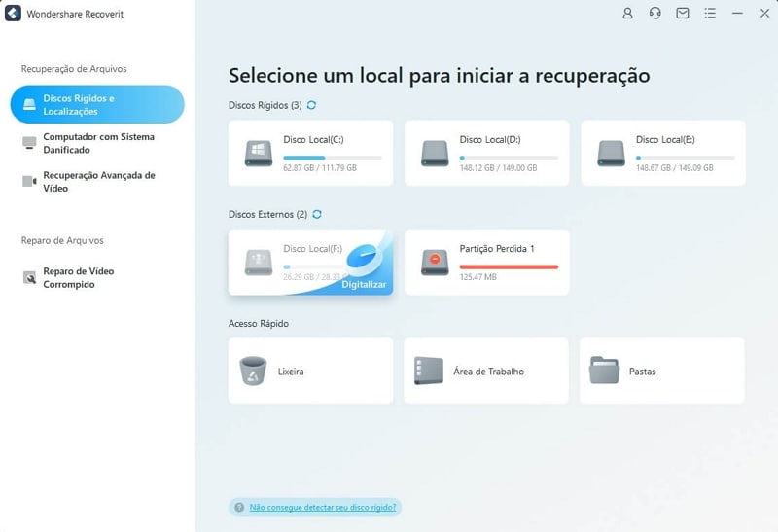Click the Partição Perdida 1 red usage bar
Screen dimensions: 778x532
pyautogui.click(x=509, y=267)
